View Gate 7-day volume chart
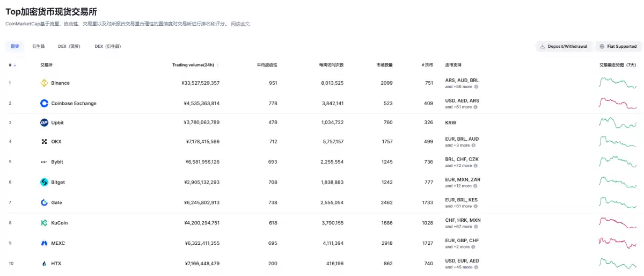Screen dimensions: 644x276 tap(618, 202)
